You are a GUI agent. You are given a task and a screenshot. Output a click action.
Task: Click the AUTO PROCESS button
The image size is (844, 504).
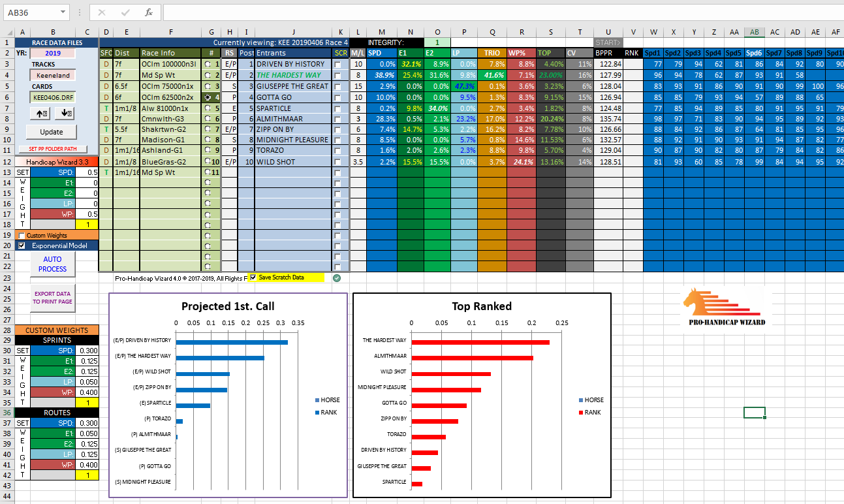pos(52,264)
